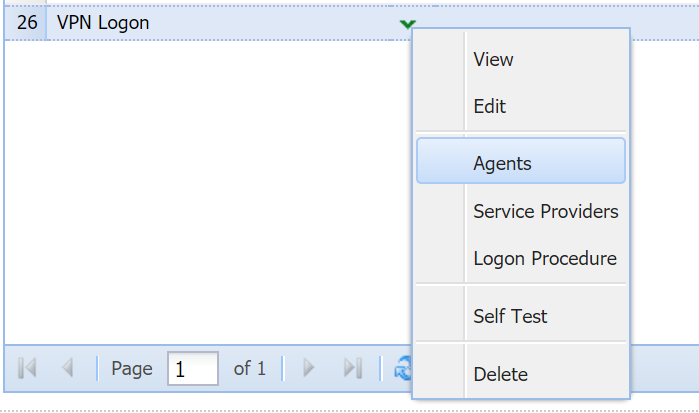Select Edit in the context menu
Viewport: 699px width, 413px height.
point(490,106)
